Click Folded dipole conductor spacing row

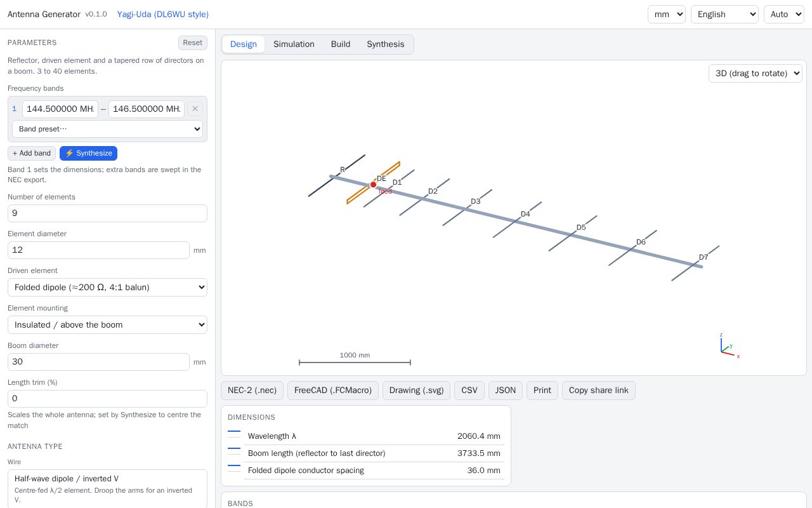(x=366, y=471)
